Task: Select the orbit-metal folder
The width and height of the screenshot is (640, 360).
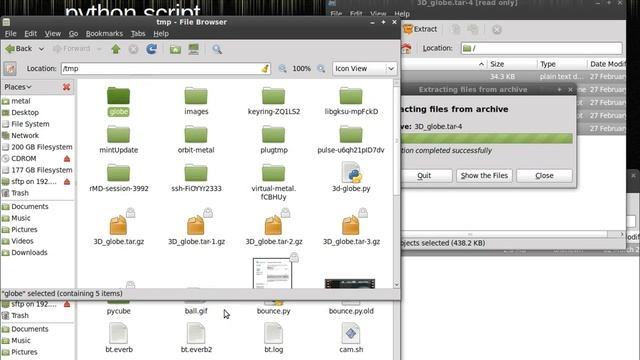Action: coord(196,140)
